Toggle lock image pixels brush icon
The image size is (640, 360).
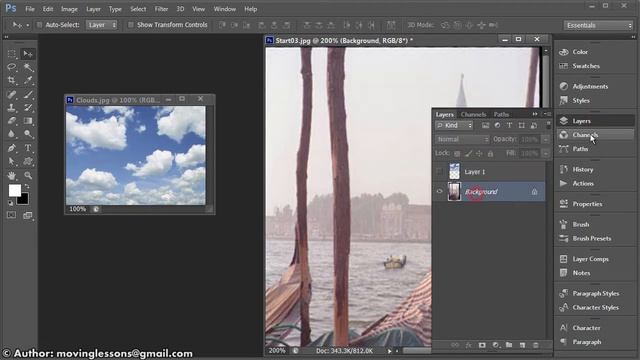pyautogui.click(x=469, y=153)
